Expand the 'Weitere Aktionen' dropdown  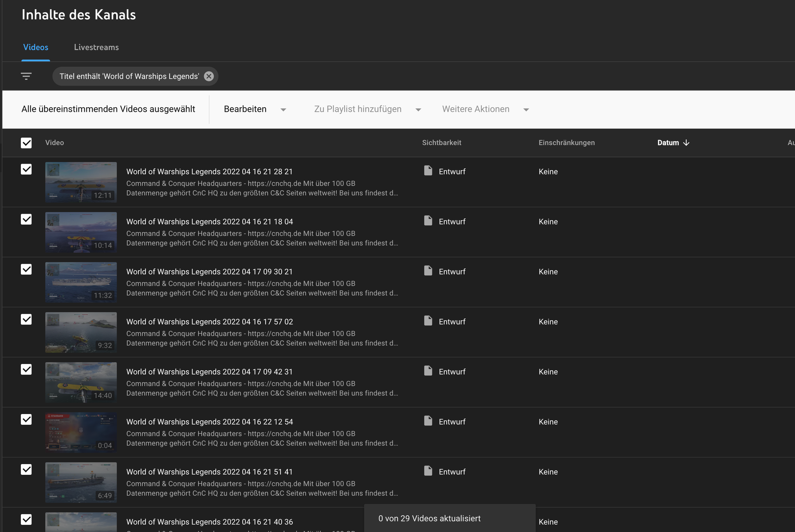485,109
